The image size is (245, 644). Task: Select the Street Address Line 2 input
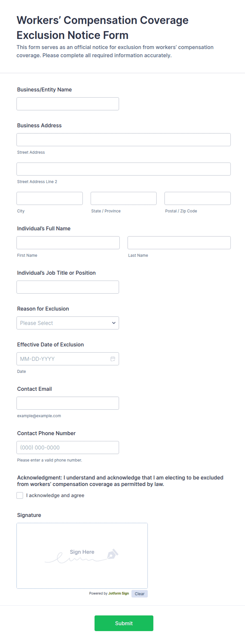pyautogui.click(x=124, y=169)
